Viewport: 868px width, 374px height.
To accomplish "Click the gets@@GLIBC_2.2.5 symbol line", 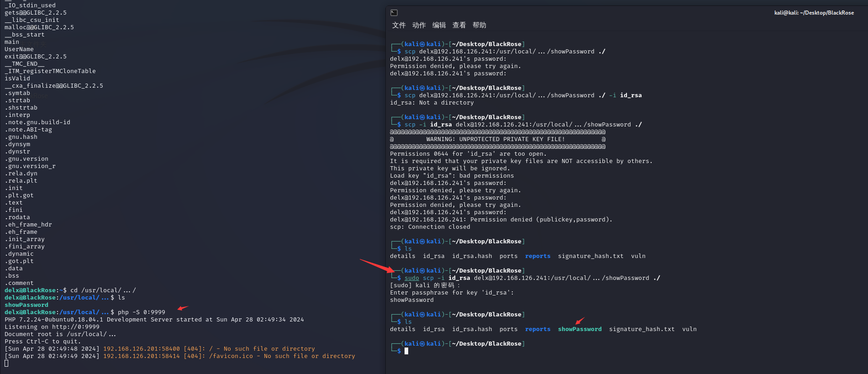I will coord(36,13).
